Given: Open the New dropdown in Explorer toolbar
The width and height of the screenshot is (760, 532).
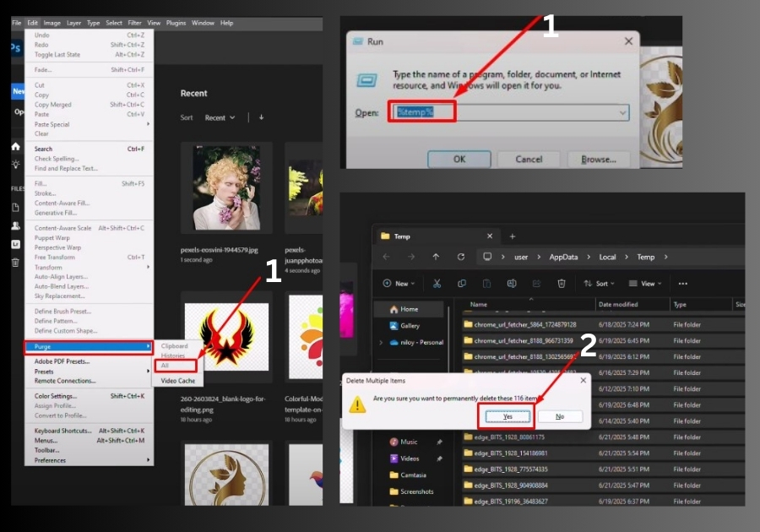Looking at the screenshot, I should (x=399, y=284).
